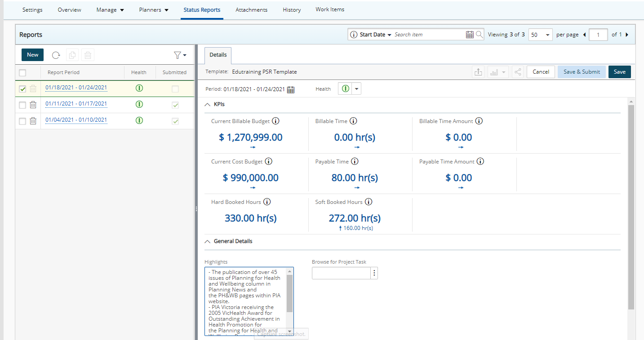Click the Cancel button
644x340 pixels.
(x=541, y=72)
